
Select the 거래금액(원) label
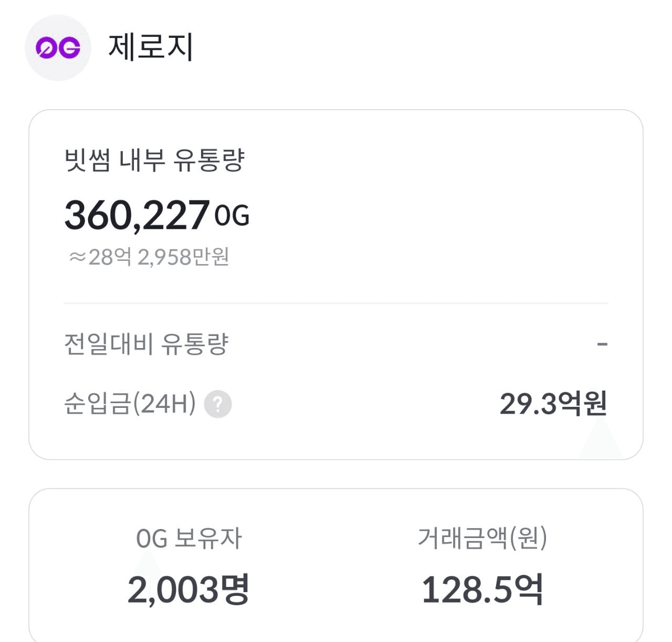point(482,538)
